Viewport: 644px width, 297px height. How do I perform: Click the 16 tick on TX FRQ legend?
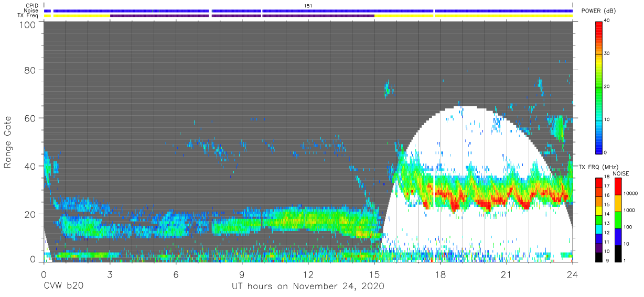pos(606,195)
